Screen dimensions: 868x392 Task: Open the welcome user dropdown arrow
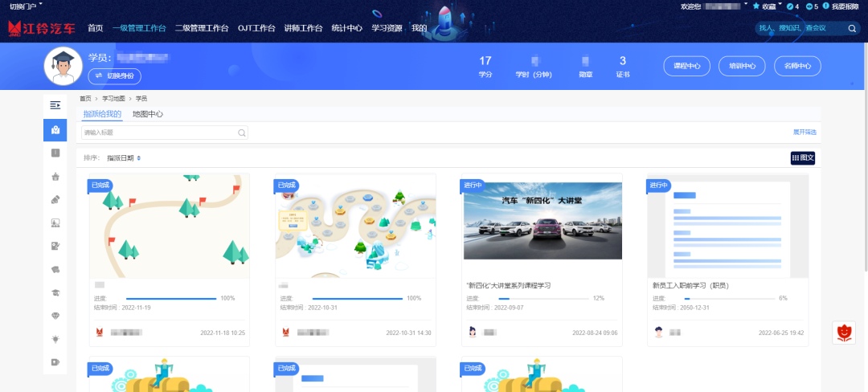[x=746, y=5]
